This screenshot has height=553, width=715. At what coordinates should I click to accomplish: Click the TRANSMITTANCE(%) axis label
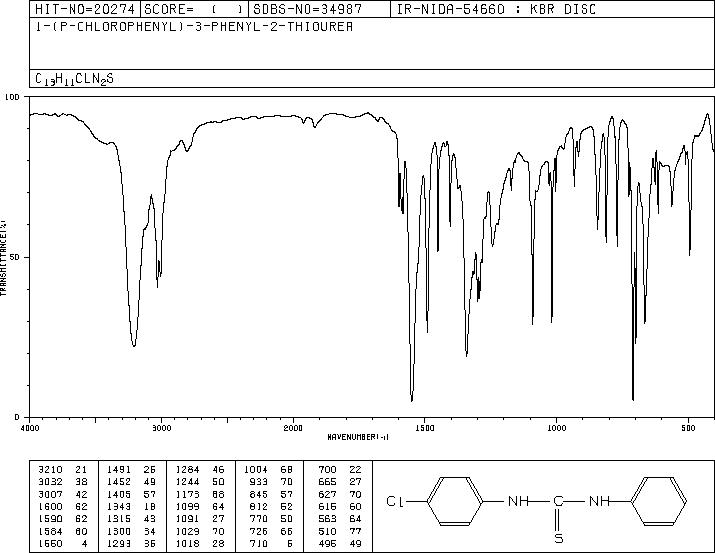point(3,258)
